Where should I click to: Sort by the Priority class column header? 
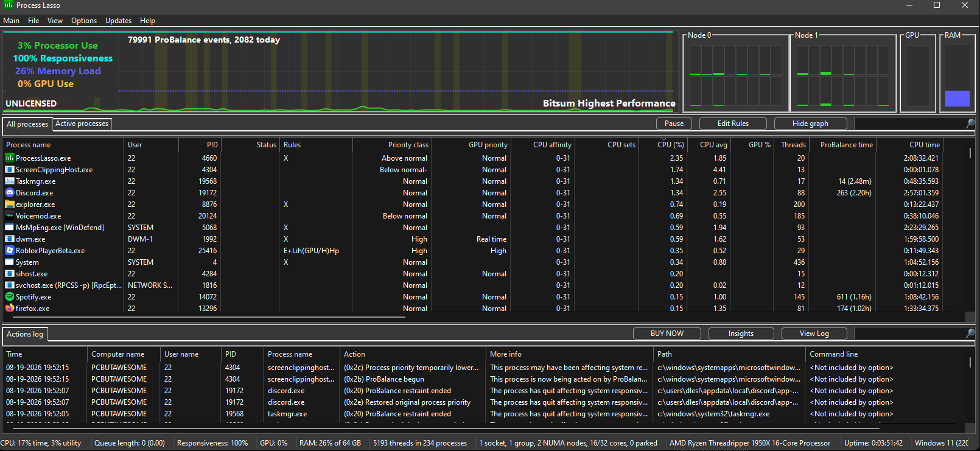coord(392,145)
